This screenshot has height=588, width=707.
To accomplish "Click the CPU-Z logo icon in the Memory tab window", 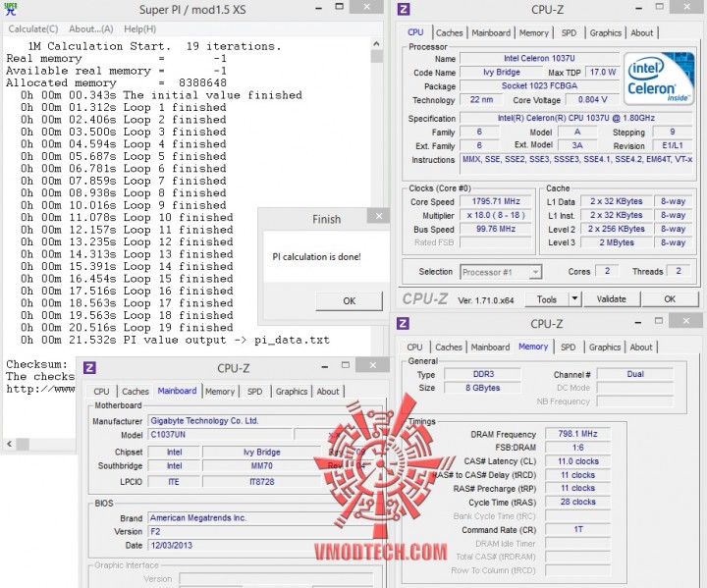I will click(x=403, y=323).
